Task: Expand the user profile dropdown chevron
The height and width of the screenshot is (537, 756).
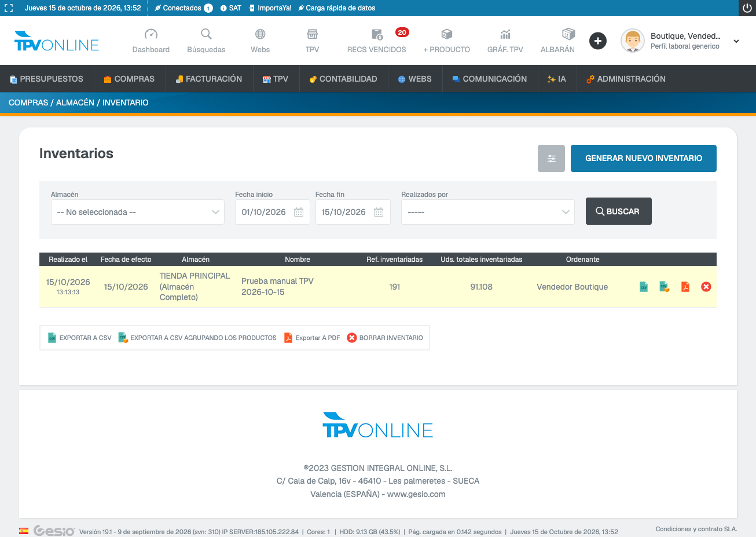Action: point(736,41)
